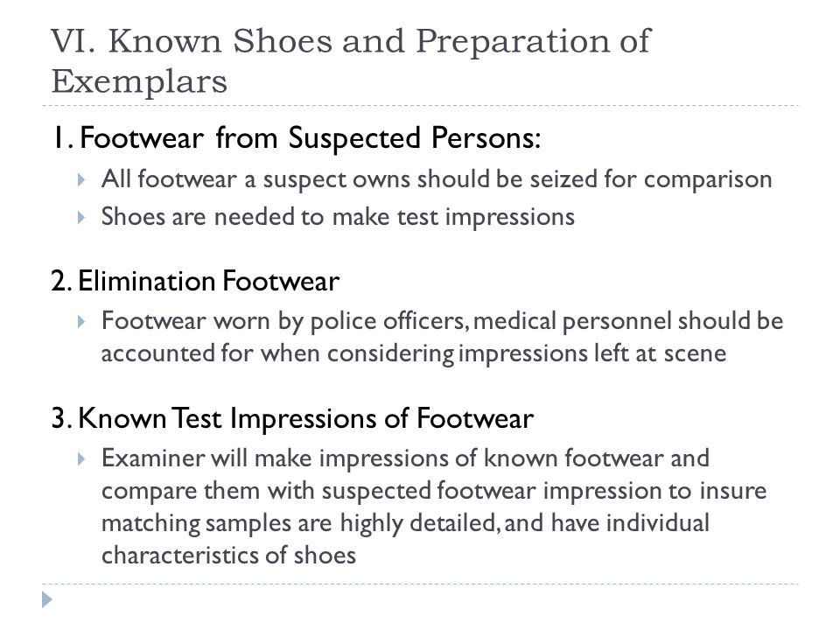Select heading '1. Footwear from Suspected Persons:'
This screenshot has width=840, height=630.
click(x=297, y=137)
